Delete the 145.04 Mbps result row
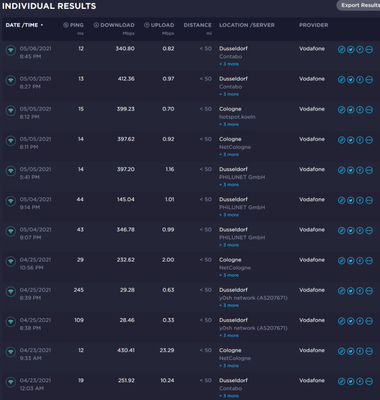380x400 pixels. point(369,201)
